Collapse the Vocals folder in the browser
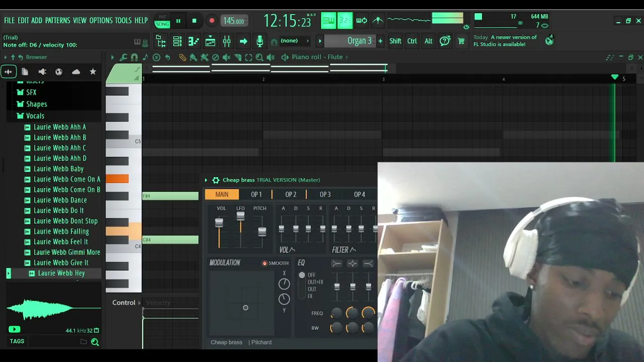 tap(30, 116)
